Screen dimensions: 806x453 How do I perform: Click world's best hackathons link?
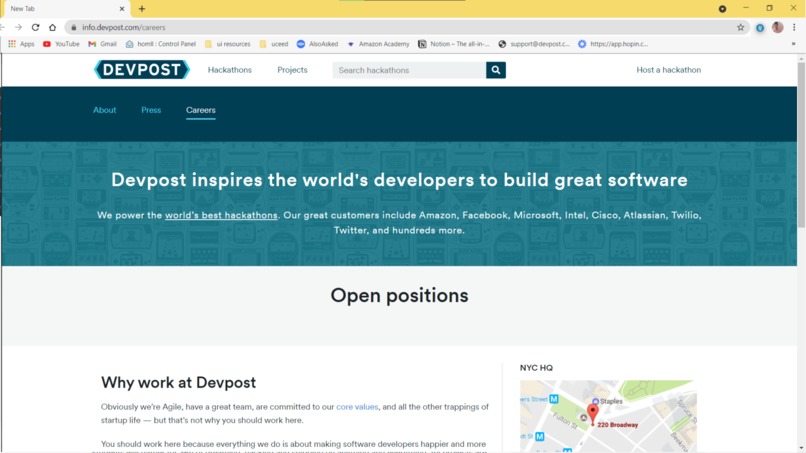[x=221, y=215]
